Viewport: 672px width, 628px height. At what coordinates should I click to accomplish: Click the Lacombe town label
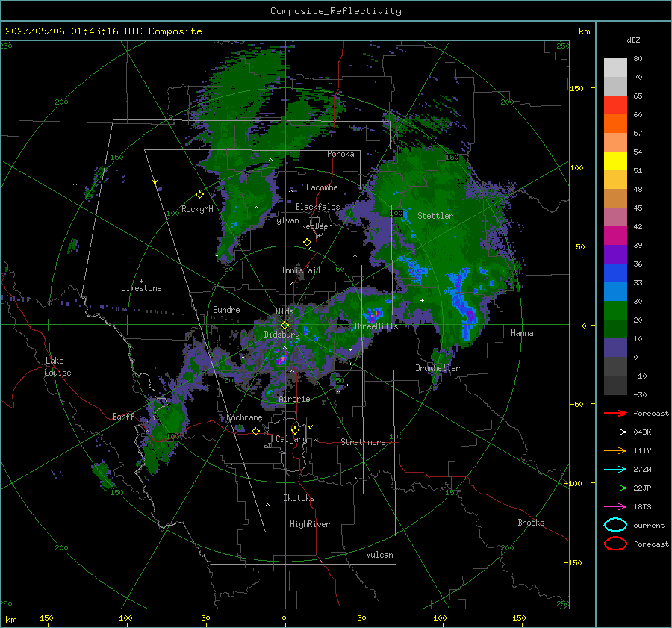[x=322, y=187]
